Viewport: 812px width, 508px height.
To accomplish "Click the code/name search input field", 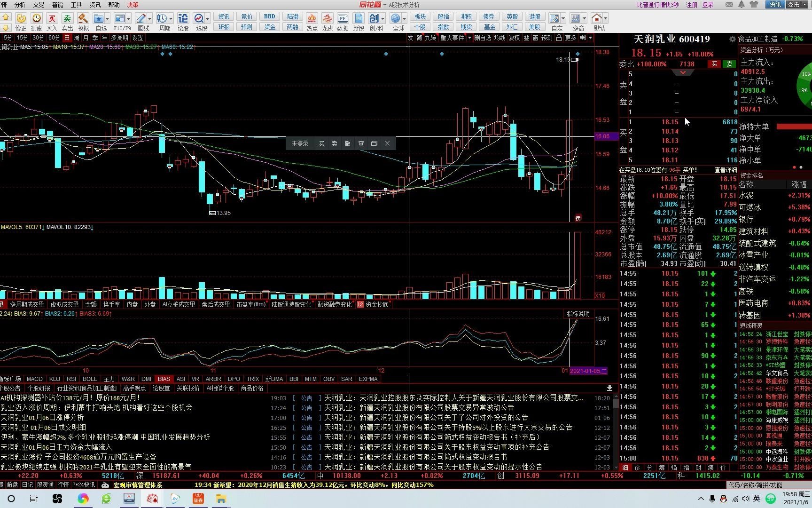I will [768, 485].
